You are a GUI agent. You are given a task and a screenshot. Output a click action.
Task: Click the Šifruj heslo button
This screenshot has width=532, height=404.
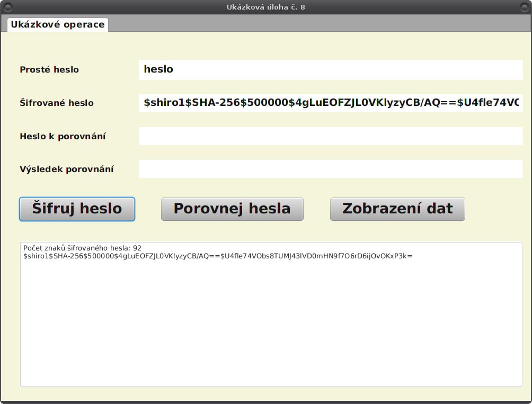point(77,209)
